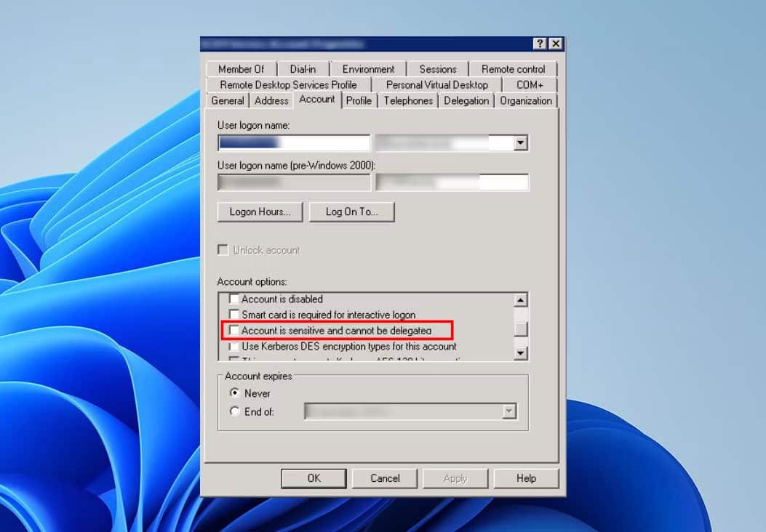Click the OK button

point(314,478)
